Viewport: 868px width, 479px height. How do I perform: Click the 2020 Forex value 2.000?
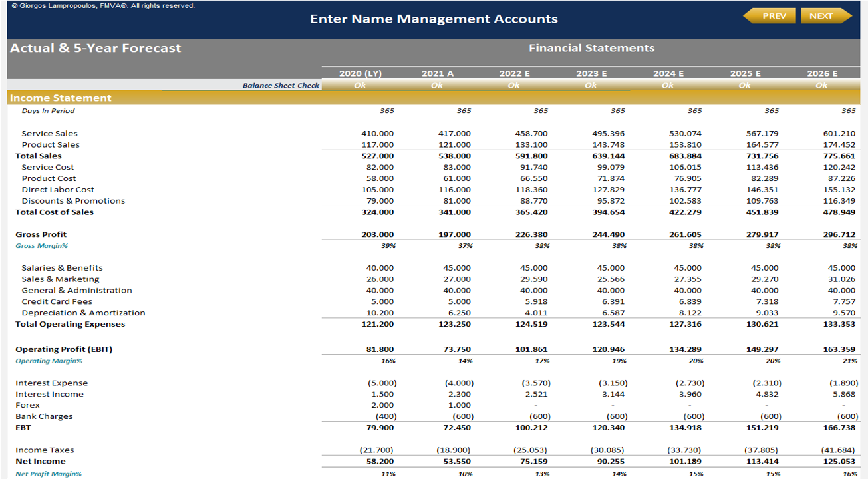[382, 406]
